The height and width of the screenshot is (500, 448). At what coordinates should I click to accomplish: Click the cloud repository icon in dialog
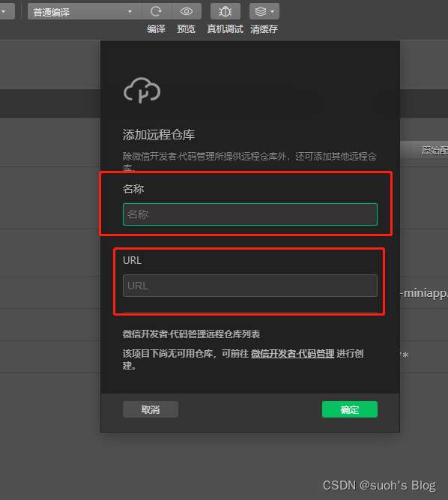click(x=142, y=90)
